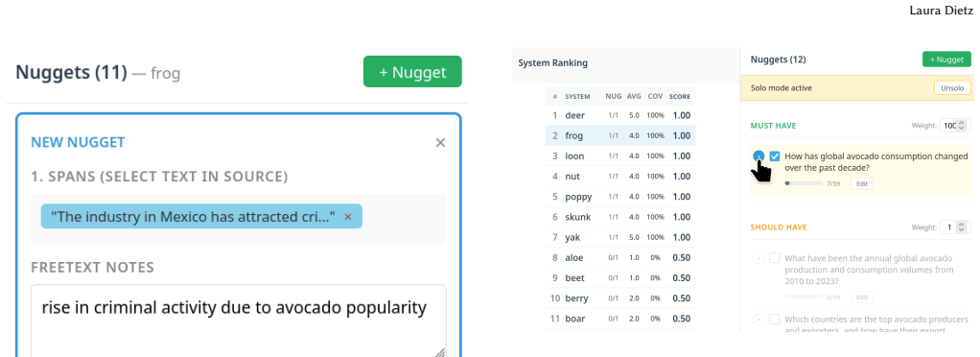Close the New Nugget form
This screenshot has width=980, height=357.
440,143
